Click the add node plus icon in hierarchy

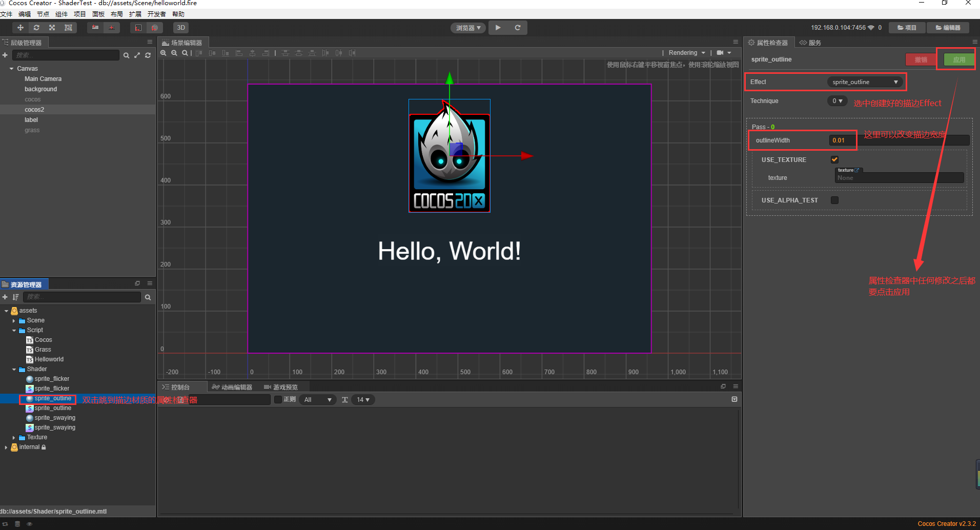tap(5, 55)
